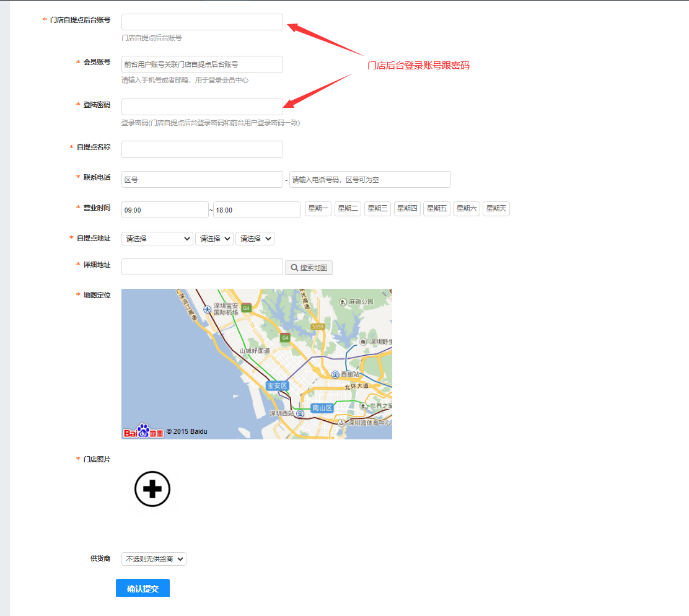
Task: Toggle the 星期五 business day
Action: coord(437,209)
